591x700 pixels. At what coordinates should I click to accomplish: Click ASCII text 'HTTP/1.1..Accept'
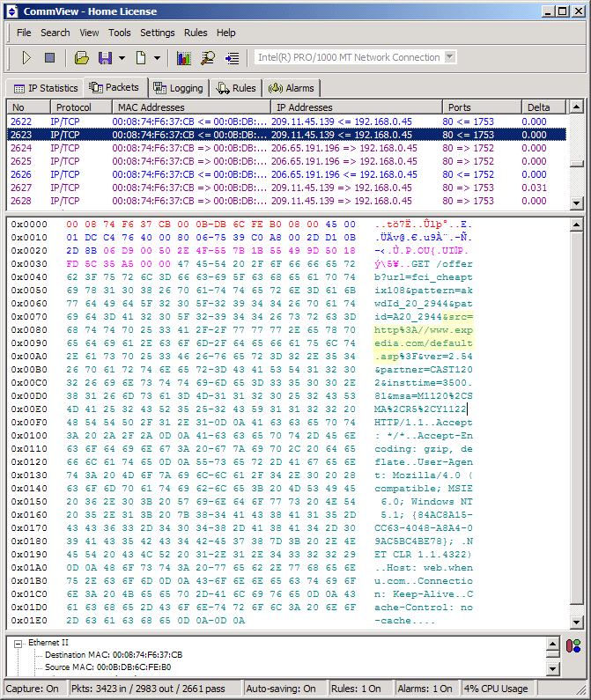[x=423, y=423]
